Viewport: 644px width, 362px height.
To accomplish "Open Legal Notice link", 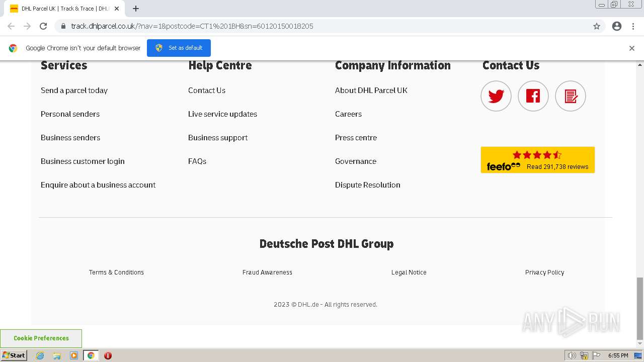I will [x=409, y=273].
